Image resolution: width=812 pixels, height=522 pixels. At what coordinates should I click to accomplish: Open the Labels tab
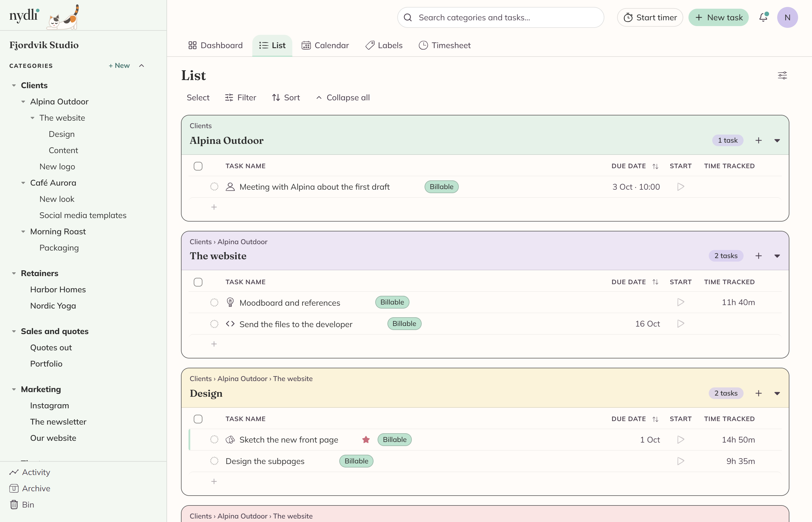tap(384, 46)
